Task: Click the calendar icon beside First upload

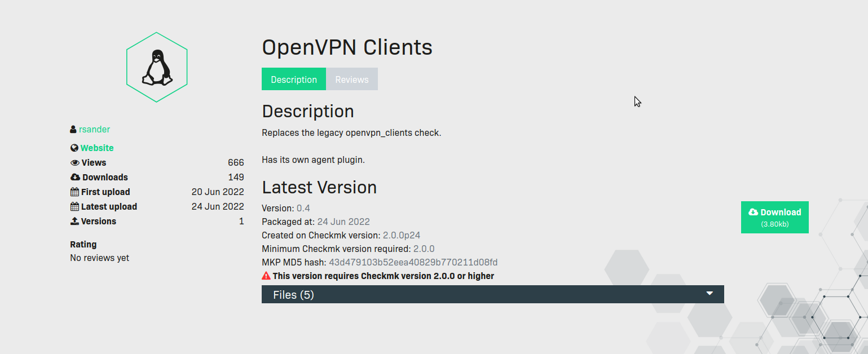Action: (x=74, y=192)
